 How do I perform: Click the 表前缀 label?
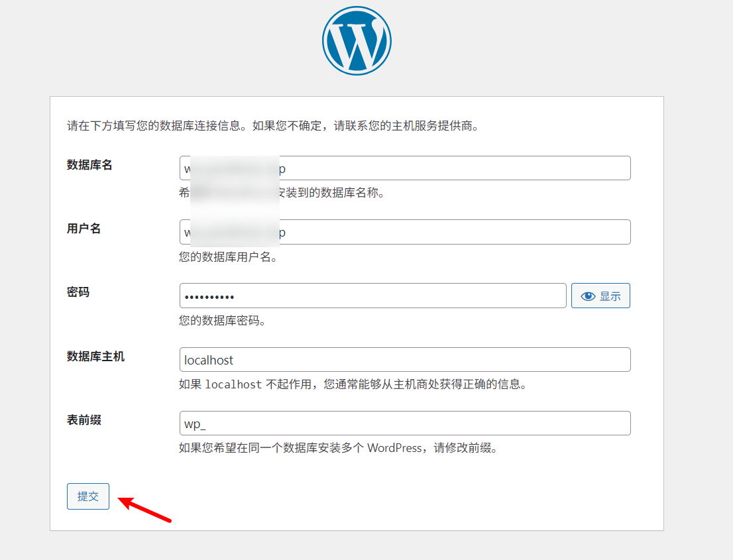[84, 420]
